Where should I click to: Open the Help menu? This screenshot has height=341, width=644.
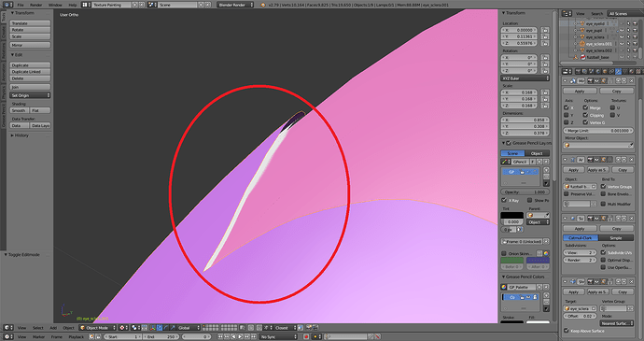point(73,5)
